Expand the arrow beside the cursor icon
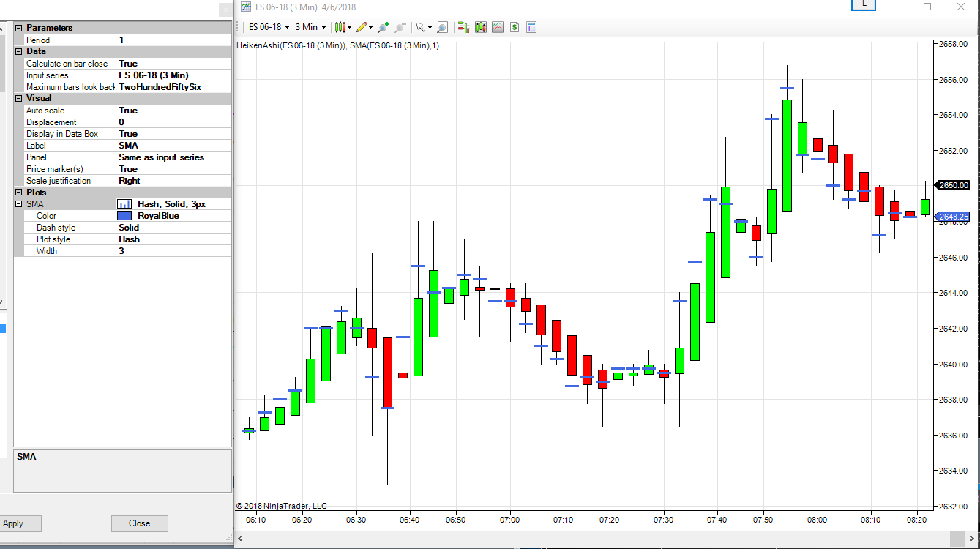This screenshot has width=980, height=549. point(430,28)
